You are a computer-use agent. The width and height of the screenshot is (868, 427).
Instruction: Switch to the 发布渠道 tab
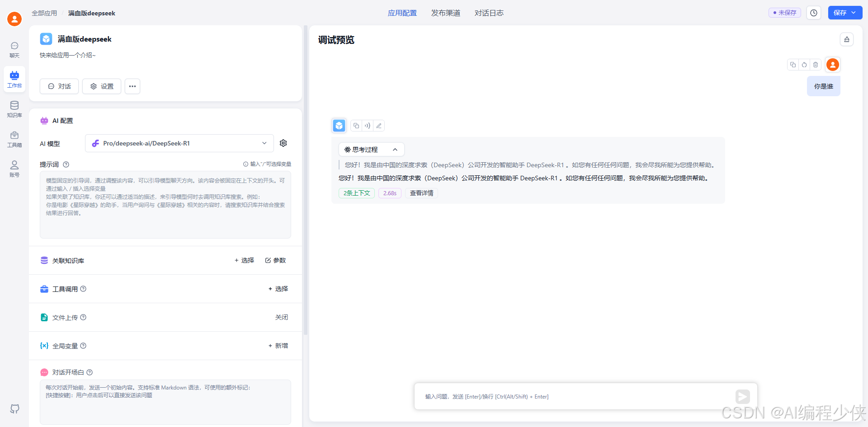click(x=446, y=13)
